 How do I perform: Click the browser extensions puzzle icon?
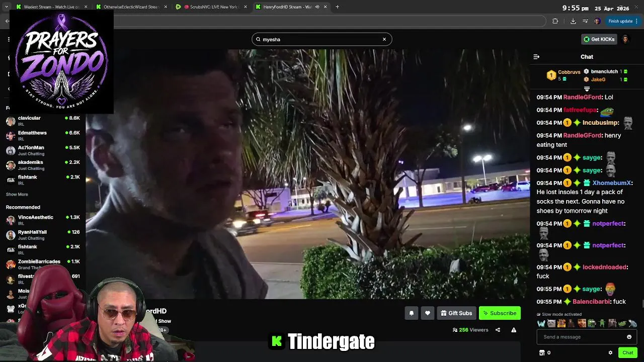coord(555,21)
